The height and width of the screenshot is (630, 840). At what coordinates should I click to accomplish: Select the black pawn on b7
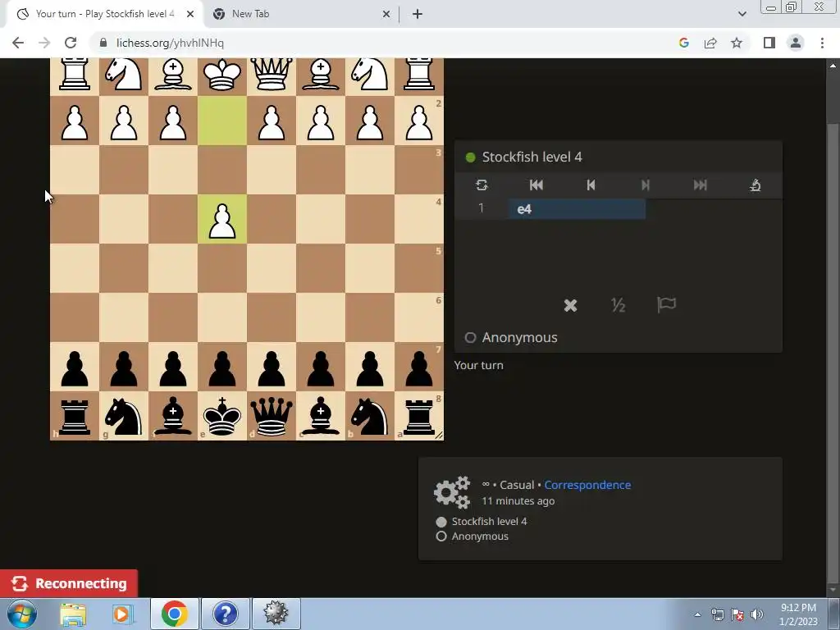[x=370, y=367]
